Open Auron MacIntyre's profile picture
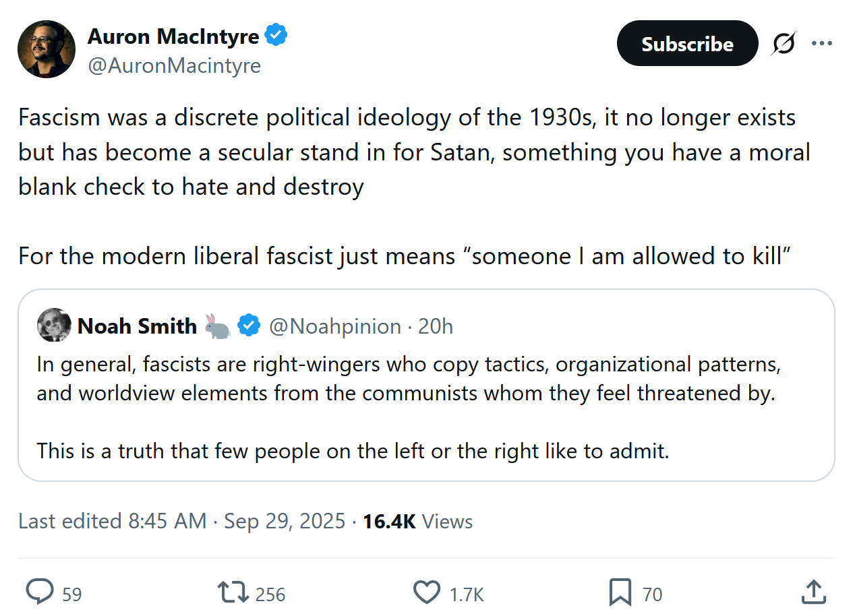This screenshot has width=855, height=616. (x=46, y=49)
